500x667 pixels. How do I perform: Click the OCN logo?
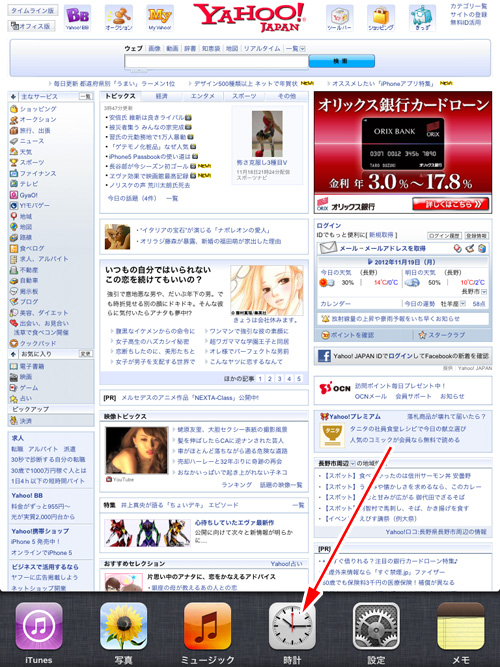pyautogui.click(x=335, y=388)
